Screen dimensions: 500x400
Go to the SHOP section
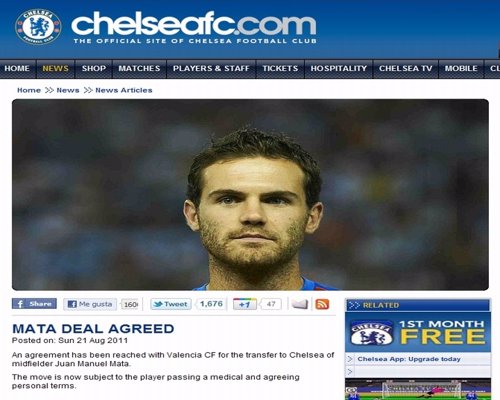94,69
